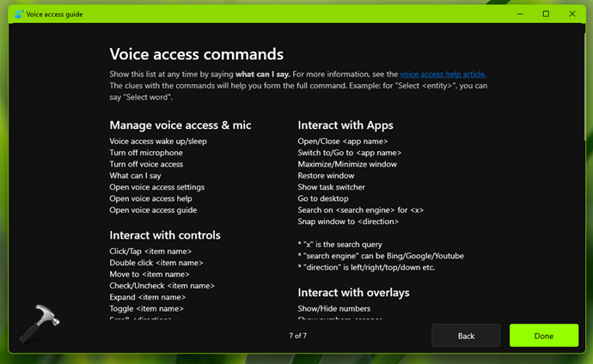Click the Voice access guide app icon

18,14
